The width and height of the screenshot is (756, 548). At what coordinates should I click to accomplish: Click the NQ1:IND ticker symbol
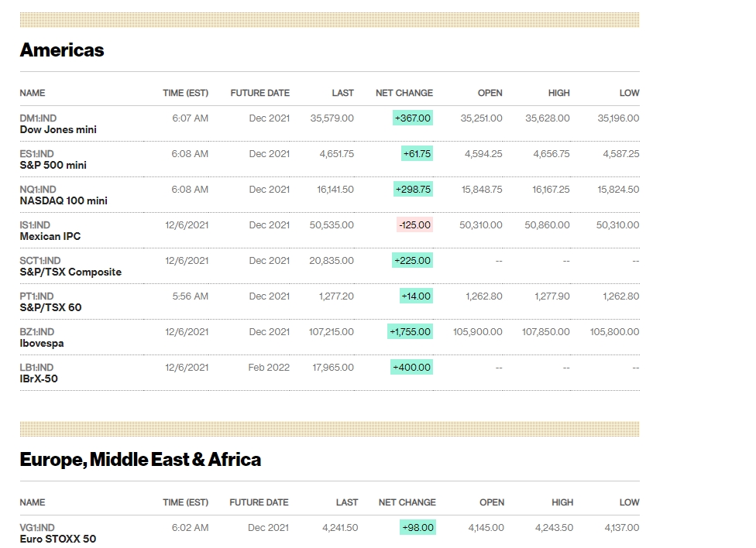pyautogui.click(x=38, y=190)
